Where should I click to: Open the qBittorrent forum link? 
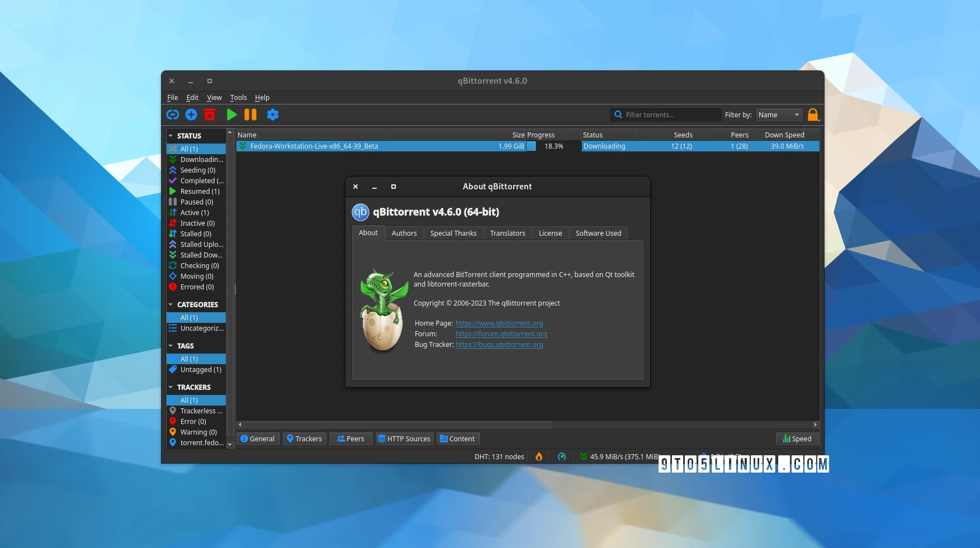(501, 333)
